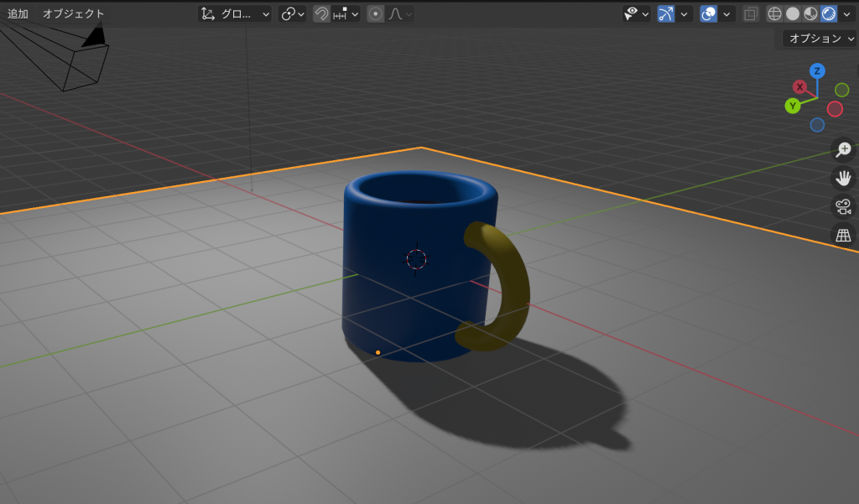The height and width of the screenshot is (504, 859).
Task: Open the transform orientation dropdown
Action: (x=235, y=13)
